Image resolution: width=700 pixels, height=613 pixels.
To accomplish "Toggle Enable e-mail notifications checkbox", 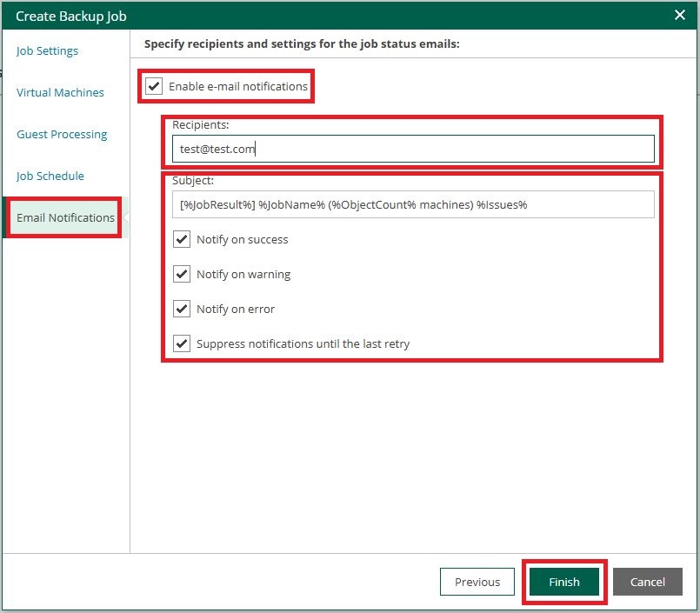I will pos(154,86).
